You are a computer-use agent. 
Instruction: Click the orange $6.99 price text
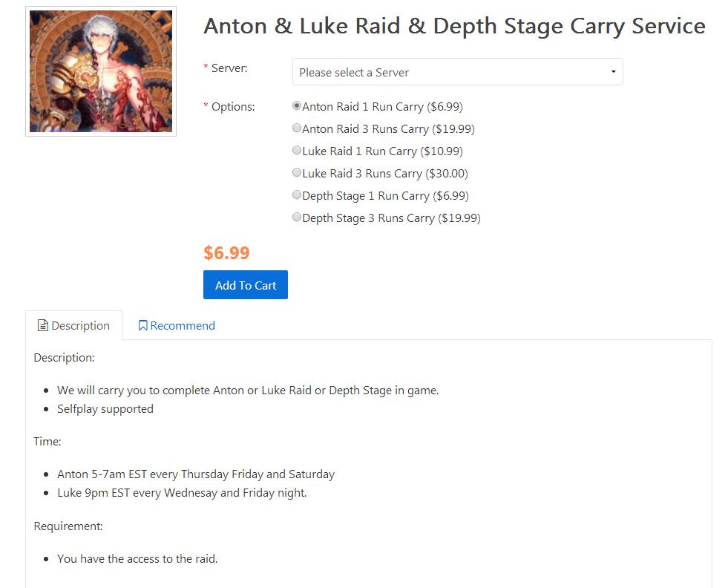226,252
